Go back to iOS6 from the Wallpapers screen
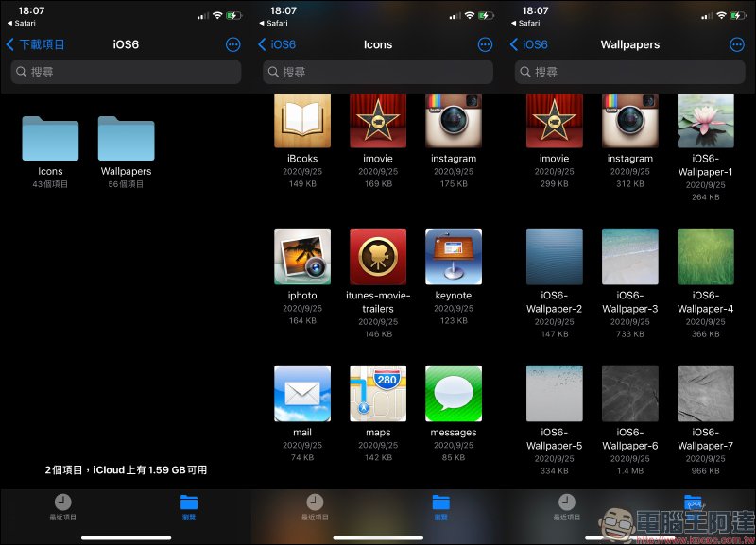Image resolution: width=756 pixels, height=545 pixels. 529,44
